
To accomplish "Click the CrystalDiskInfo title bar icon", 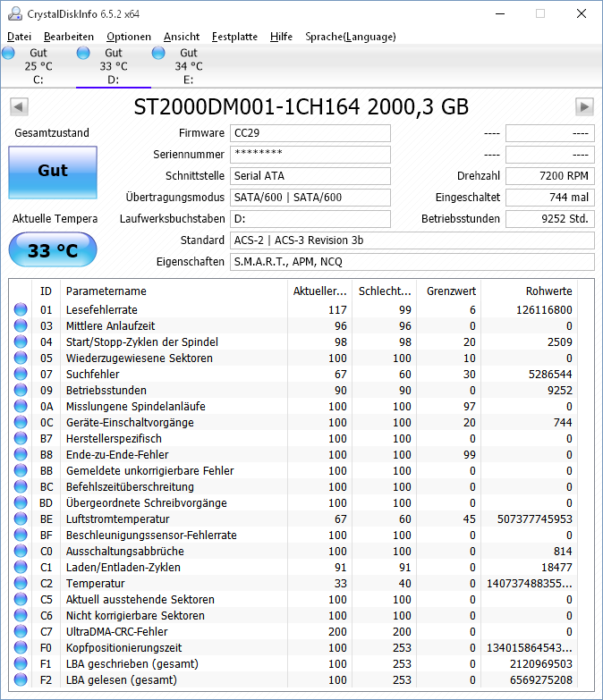I will tap(14, 13).
